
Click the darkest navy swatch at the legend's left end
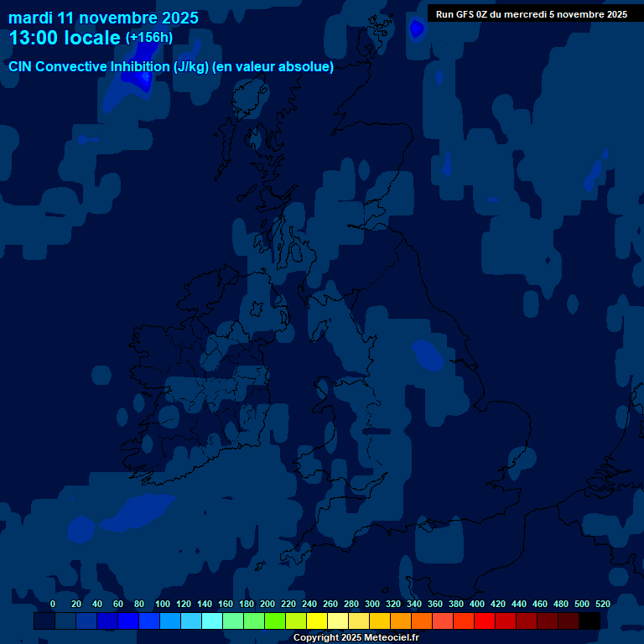(44, 621)
